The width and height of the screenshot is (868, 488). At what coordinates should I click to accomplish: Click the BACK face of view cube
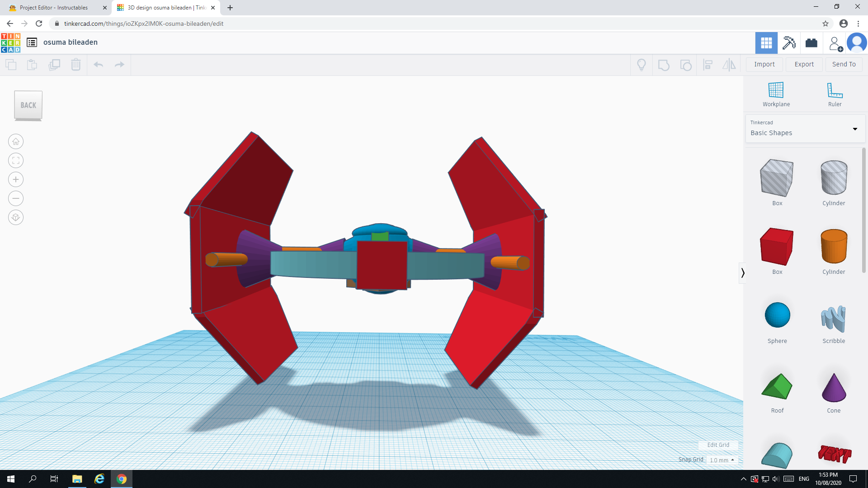point(28,105)
